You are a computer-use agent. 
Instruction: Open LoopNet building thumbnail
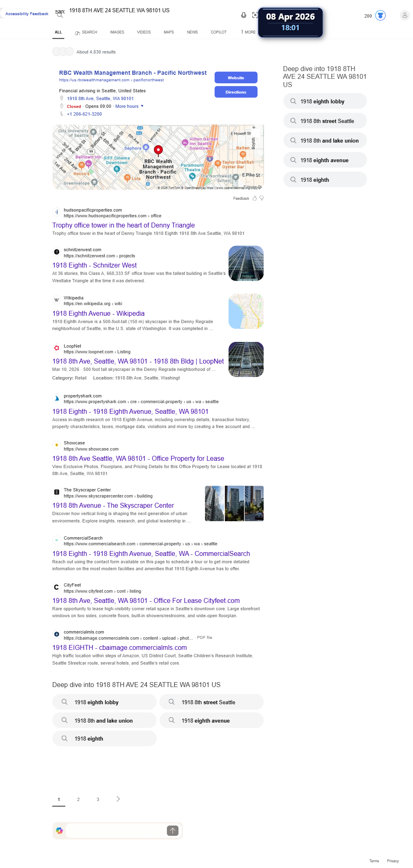246,359
